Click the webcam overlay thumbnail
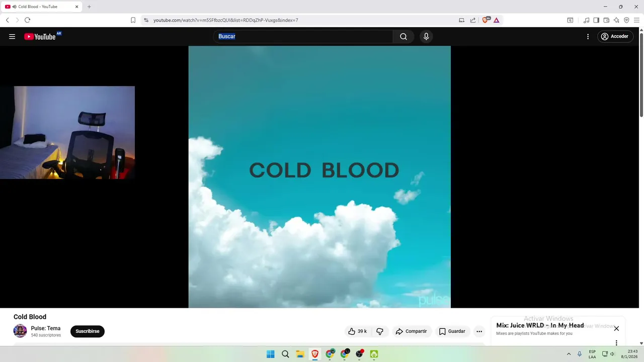The image size is (644, 362). (x=67, y=133)
